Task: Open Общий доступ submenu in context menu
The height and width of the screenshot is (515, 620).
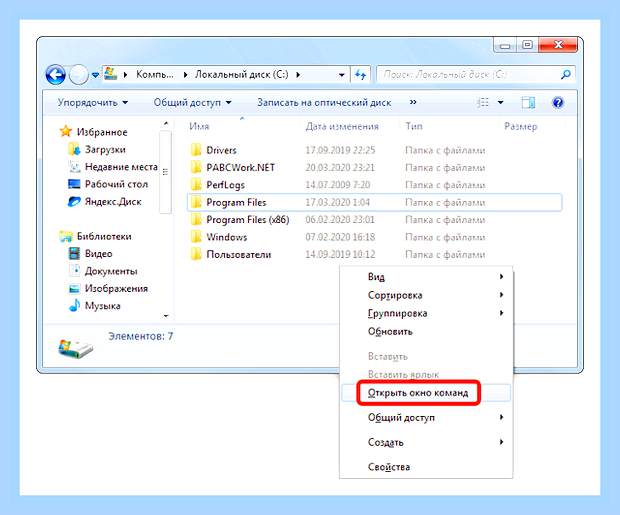Action: pyautogui.click(x=426, y=417)
